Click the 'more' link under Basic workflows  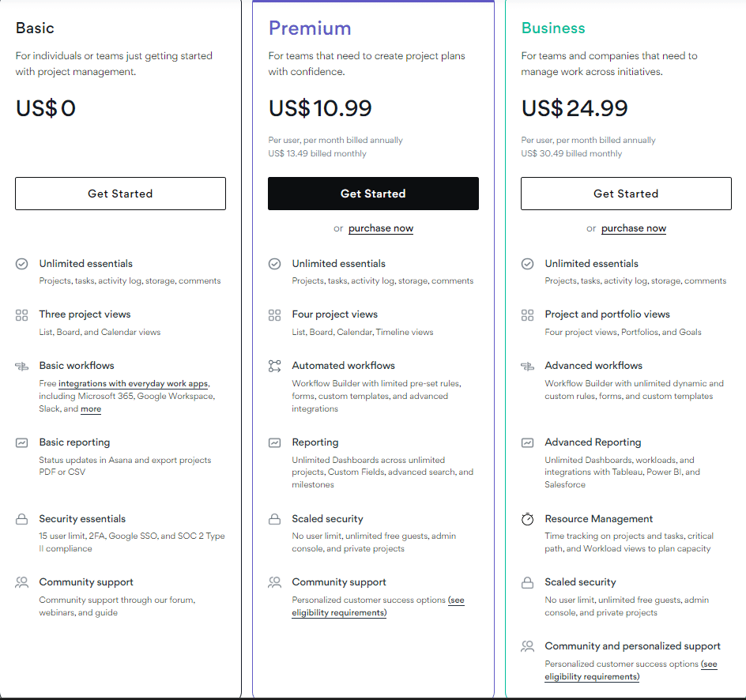(x=91, y=409)
